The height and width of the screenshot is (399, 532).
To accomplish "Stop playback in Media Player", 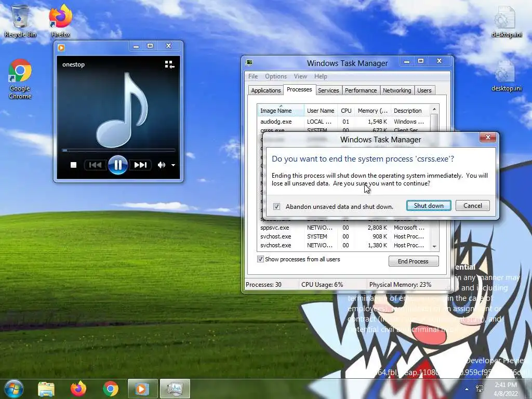I will (73, 165).
